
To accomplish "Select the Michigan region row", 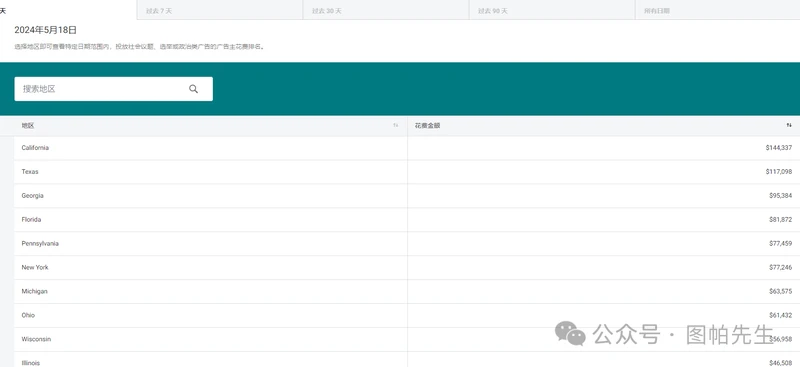I will 407,292.
